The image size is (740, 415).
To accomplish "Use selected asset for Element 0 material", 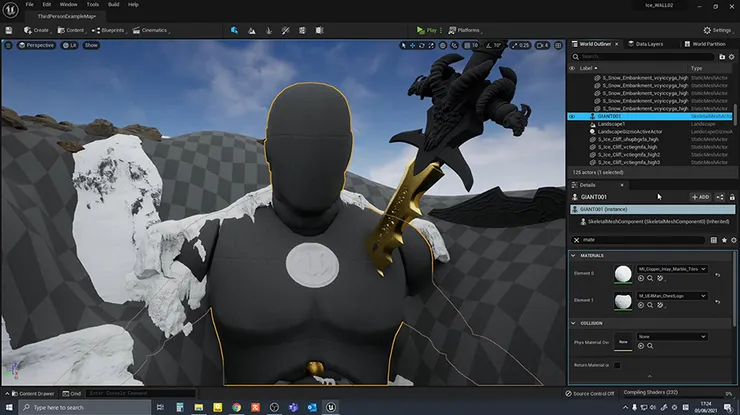I will [641, 279].
